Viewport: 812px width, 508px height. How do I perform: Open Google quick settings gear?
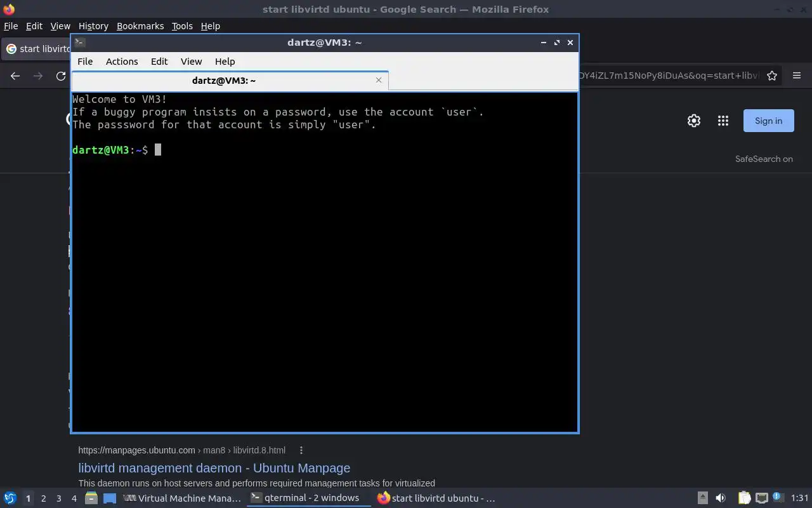coord(694,121)
